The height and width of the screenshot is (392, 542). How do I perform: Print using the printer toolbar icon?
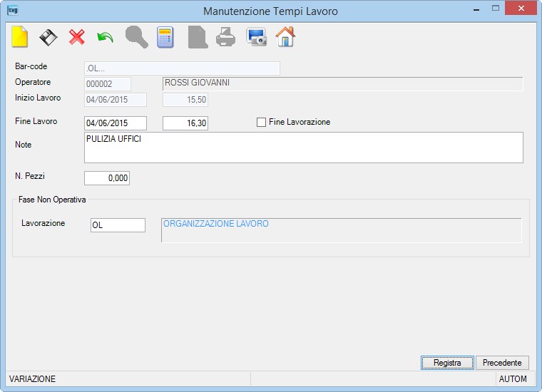(x=226, y=37)
